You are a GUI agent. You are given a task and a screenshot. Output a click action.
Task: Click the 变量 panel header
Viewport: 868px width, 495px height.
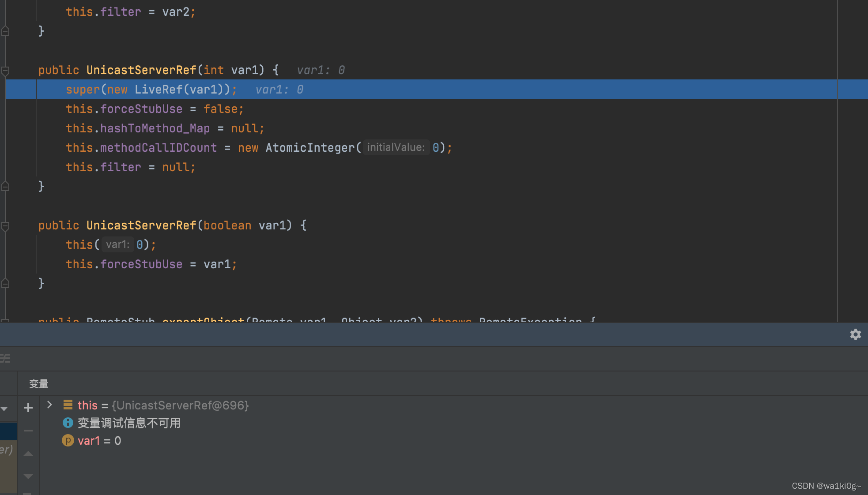[39, 384]
